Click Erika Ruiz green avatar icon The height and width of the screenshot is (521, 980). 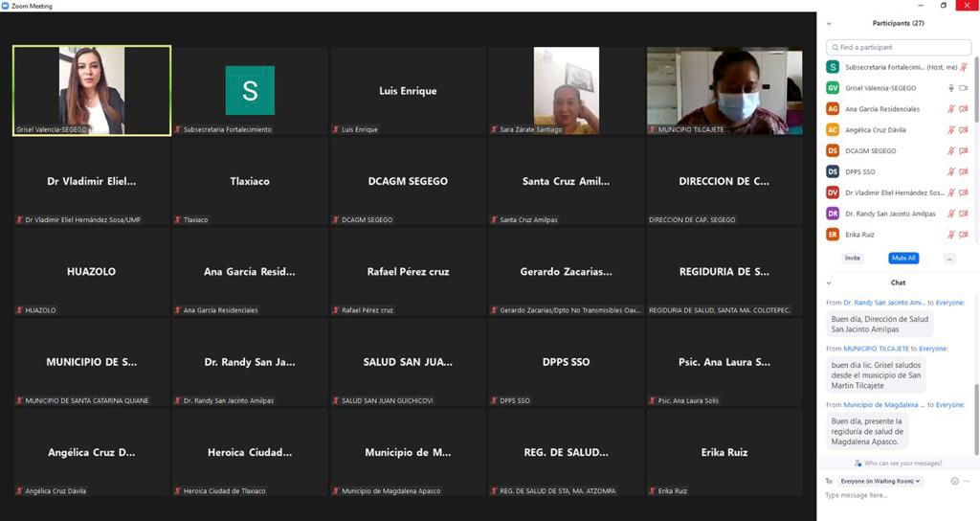(x=833, y=235)
